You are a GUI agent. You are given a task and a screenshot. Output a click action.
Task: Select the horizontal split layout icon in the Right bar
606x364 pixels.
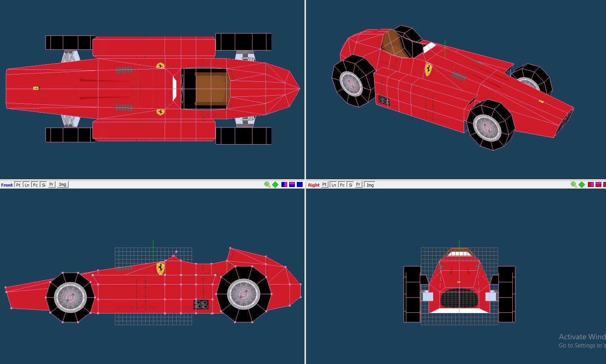(598, 185)
